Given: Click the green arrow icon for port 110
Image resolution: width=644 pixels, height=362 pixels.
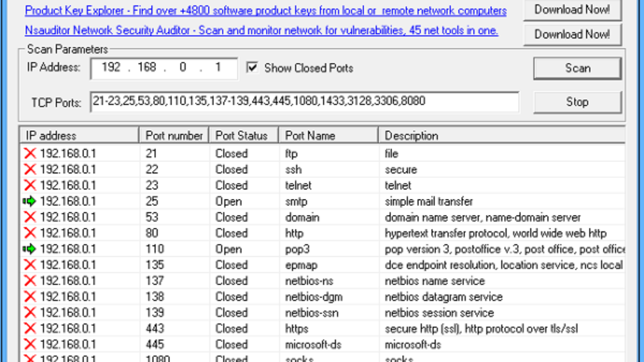Looking at the screenshot, I should click(30, 249).
